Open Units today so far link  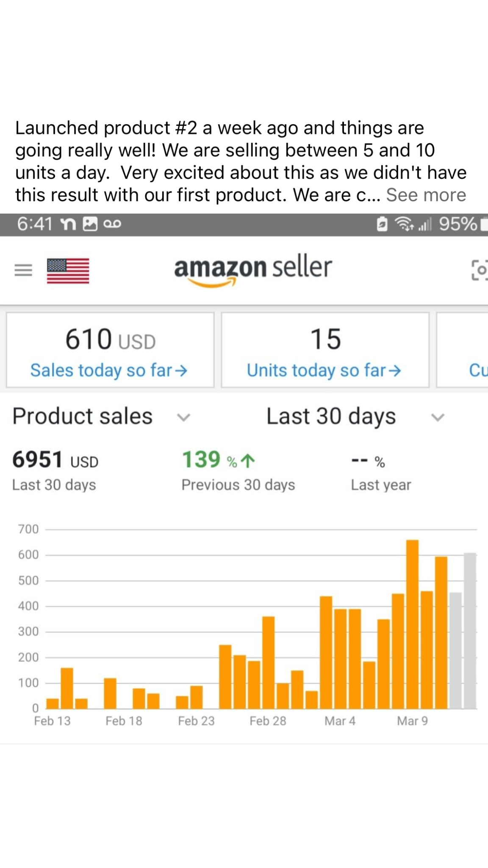pos(324,370)
